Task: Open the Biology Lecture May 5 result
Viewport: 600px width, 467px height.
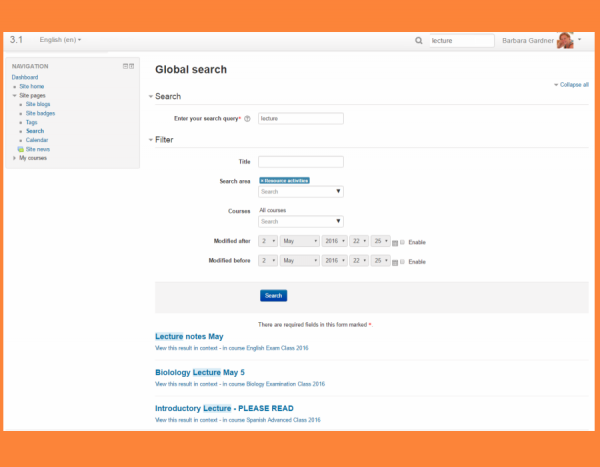Action: (x=200, y=372)
